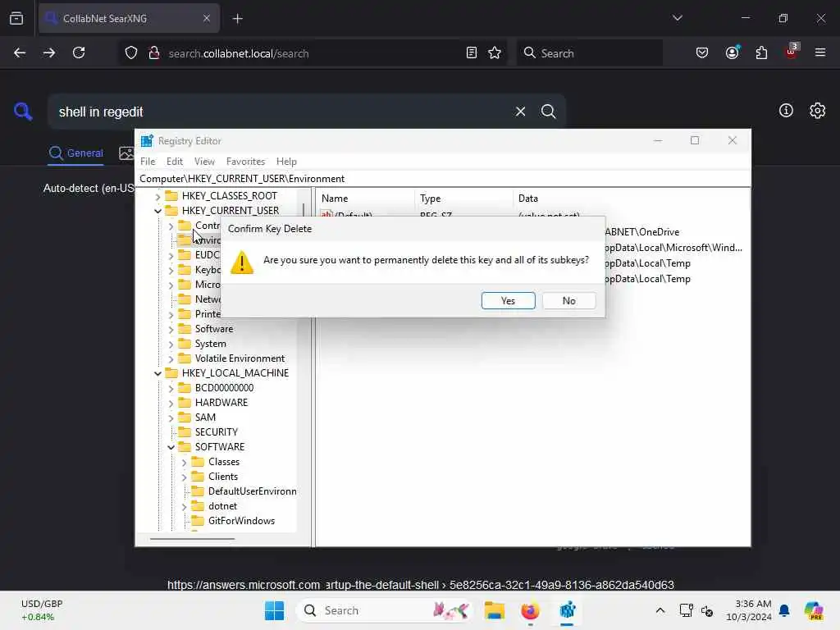Screen dimensions: 840x630
Task: Go forward in the browser
Action: tap(49, 53)
